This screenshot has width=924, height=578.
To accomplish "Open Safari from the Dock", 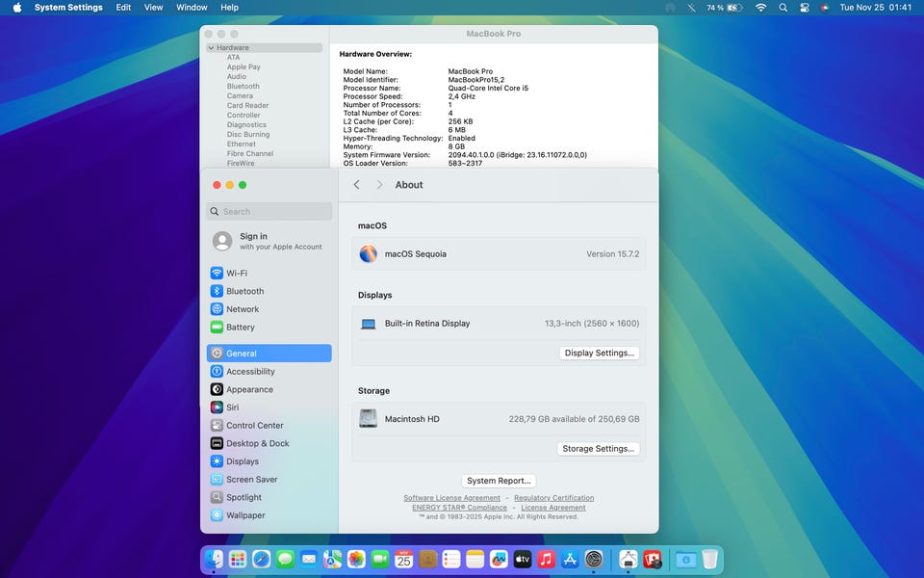I will (261, 560).
